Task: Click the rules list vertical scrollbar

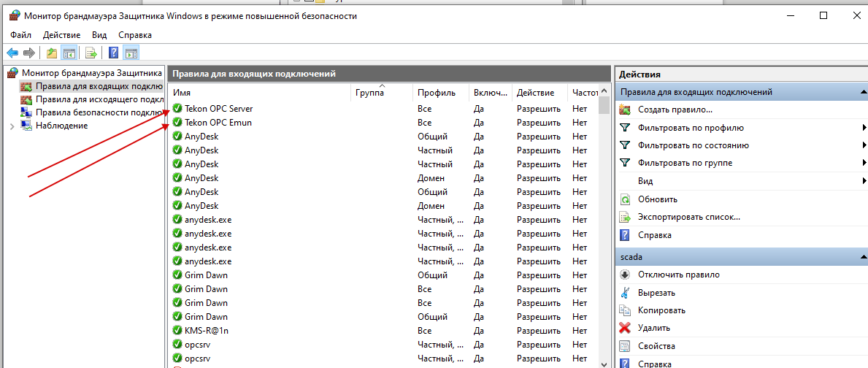Action: [x=604, y=219]
